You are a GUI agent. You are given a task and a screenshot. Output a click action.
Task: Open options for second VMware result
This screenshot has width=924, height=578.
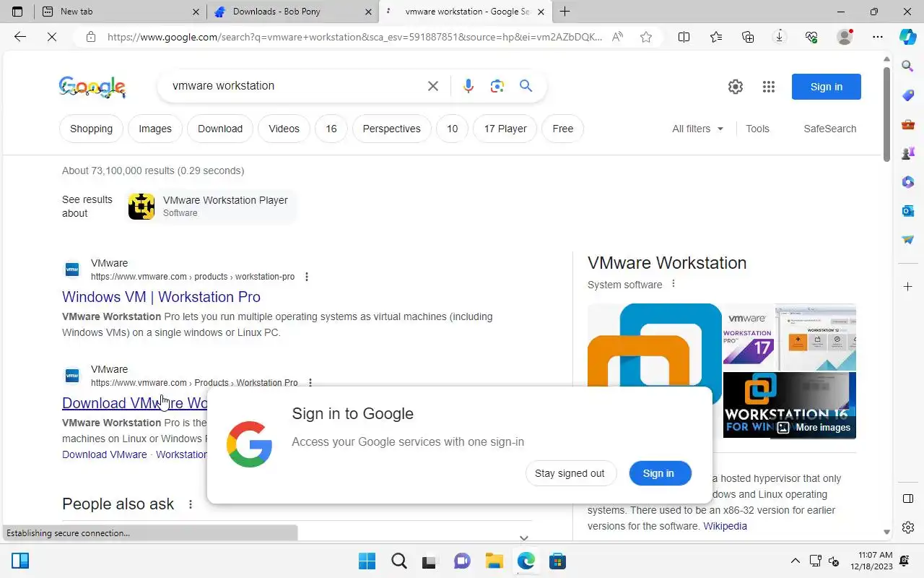click(x=310, y=383)
